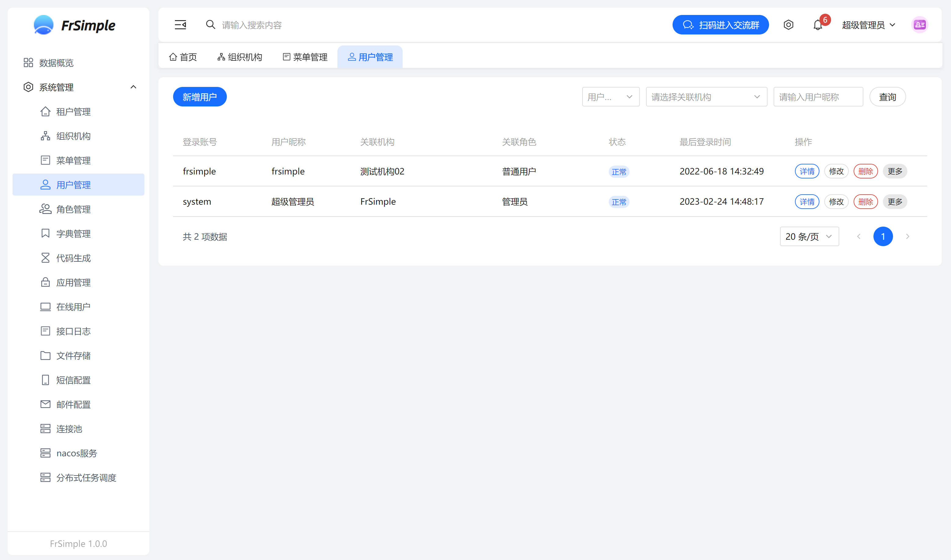This screenshot has height=560, width=951.
Task: Open the 请选择关联机构 dropdown
Action: (706, 97)
